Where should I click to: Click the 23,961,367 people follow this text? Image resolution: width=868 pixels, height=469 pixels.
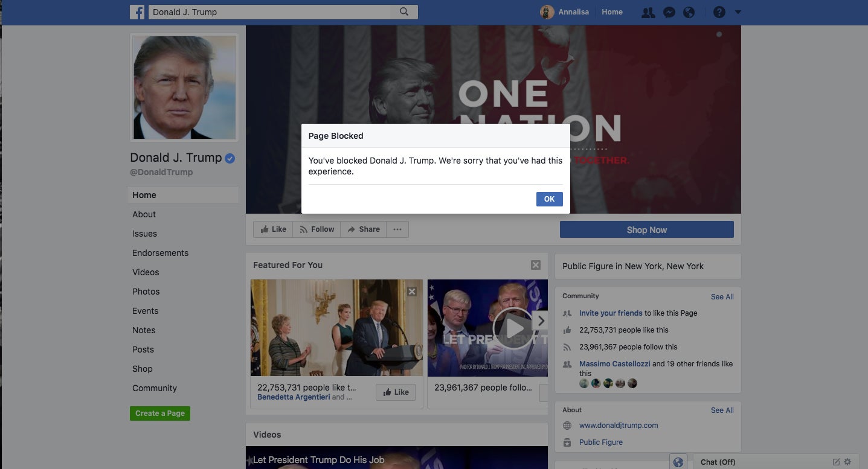point(628,347)
